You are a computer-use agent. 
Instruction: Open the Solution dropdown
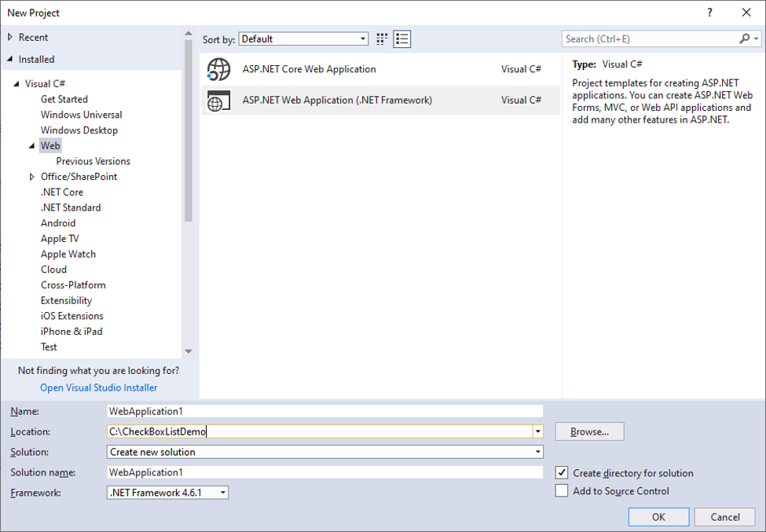click(536, 452)
